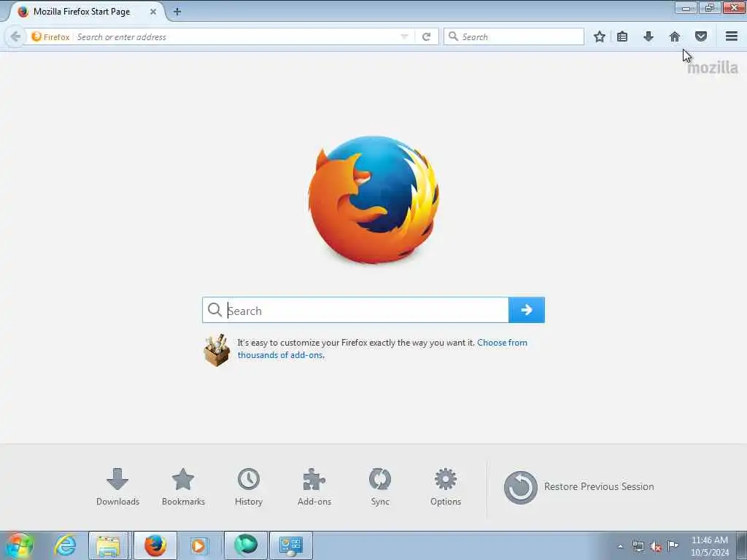
Task: Click the add-ons toolbox icon
Action: (217, 350)
